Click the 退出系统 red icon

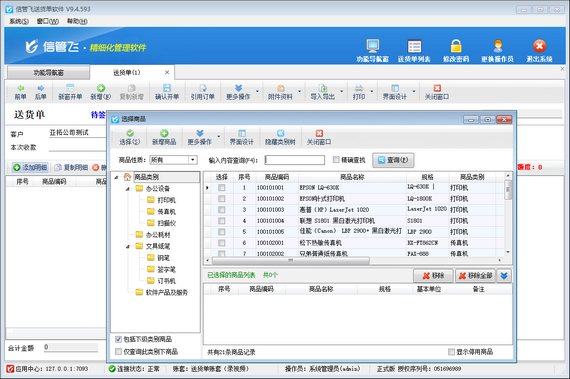pos(539,46)
